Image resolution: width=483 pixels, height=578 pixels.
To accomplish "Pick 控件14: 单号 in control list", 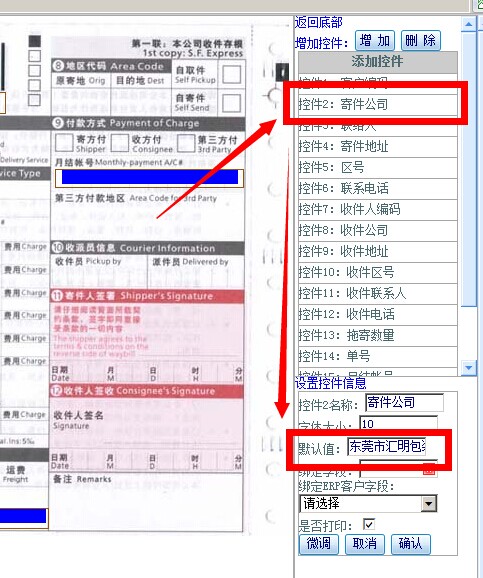I will coord(378,356).
